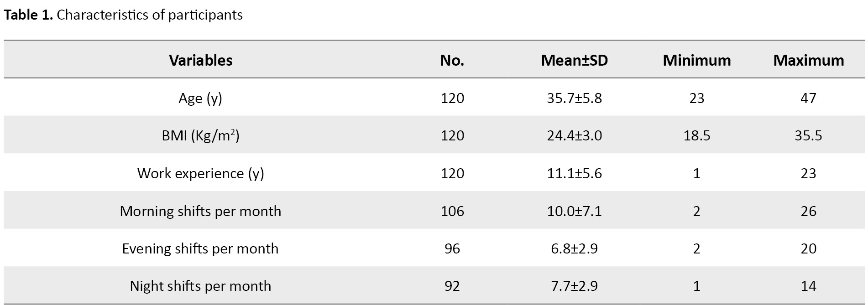Click the No. column header
The image size is (868, 305).
click(452, 60)
